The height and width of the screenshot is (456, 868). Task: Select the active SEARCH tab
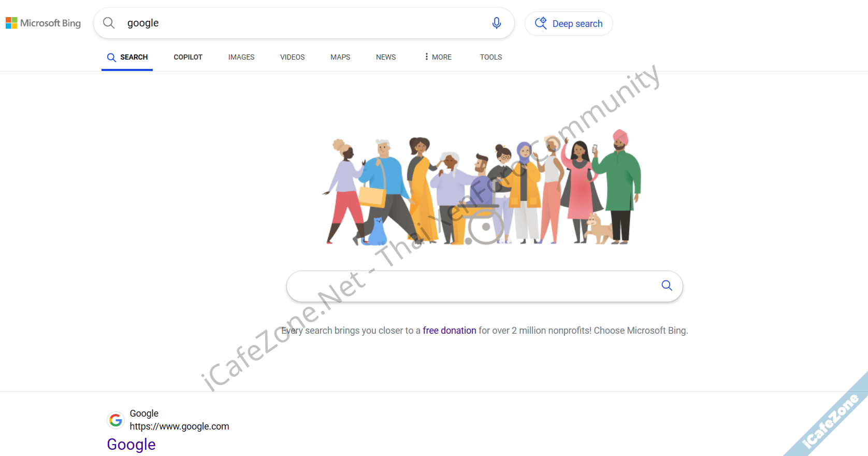[127, 58]
